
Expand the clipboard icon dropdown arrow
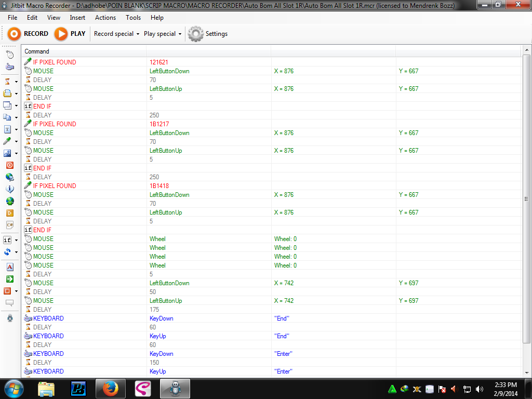click(16, 118)
